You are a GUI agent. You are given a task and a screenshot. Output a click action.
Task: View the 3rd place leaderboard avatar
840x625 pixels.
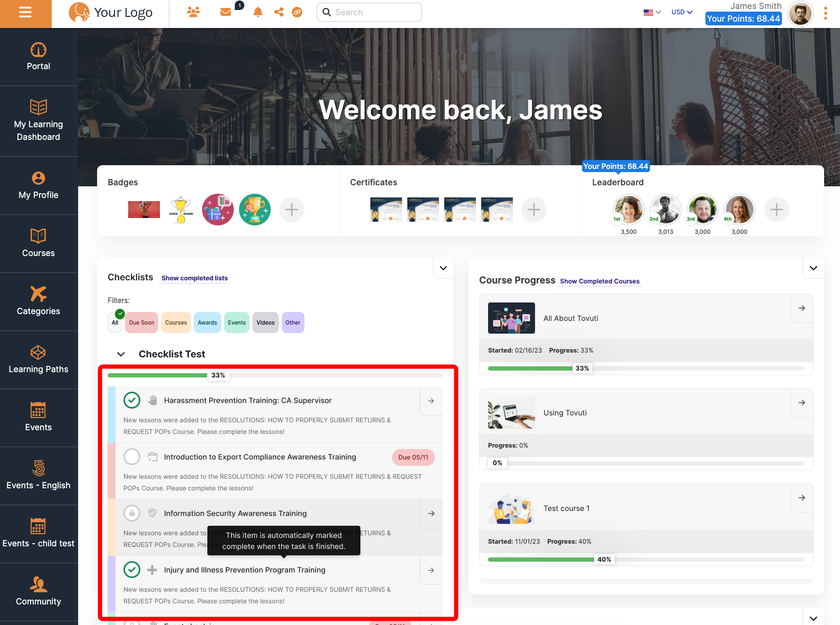tap(703, 210)
